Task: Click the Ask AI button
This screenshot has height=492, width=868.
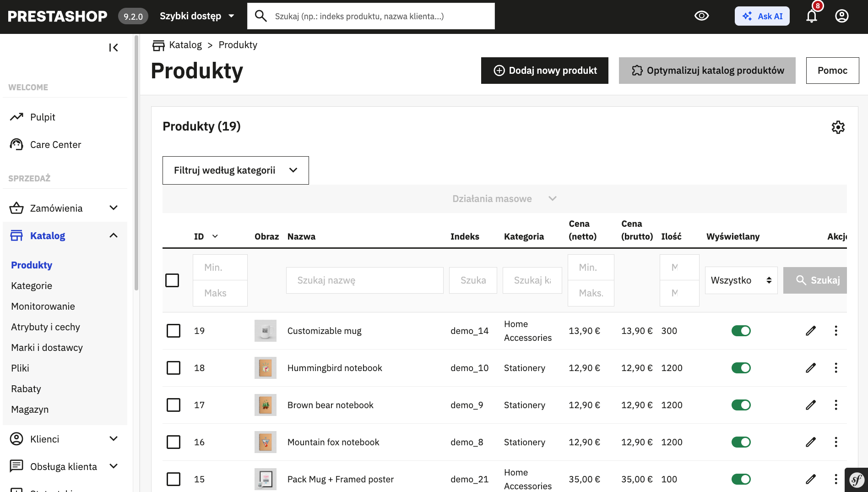Action: [762, 16]
